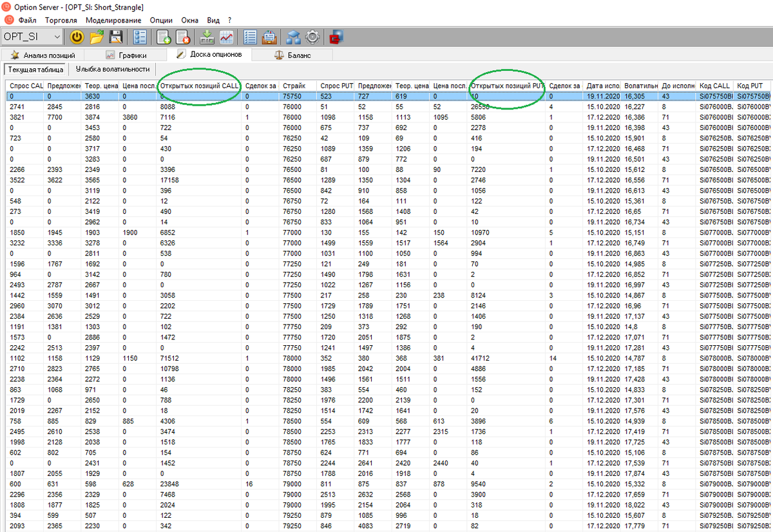Sort by Открытых позиций CALL column header
Image resolution: width=773 pixels, height=532 pixels.
199,86
